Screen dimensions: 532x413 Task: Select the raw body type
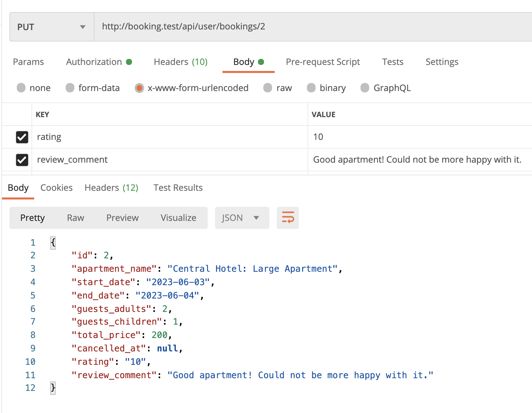click(x=268, y=88)
